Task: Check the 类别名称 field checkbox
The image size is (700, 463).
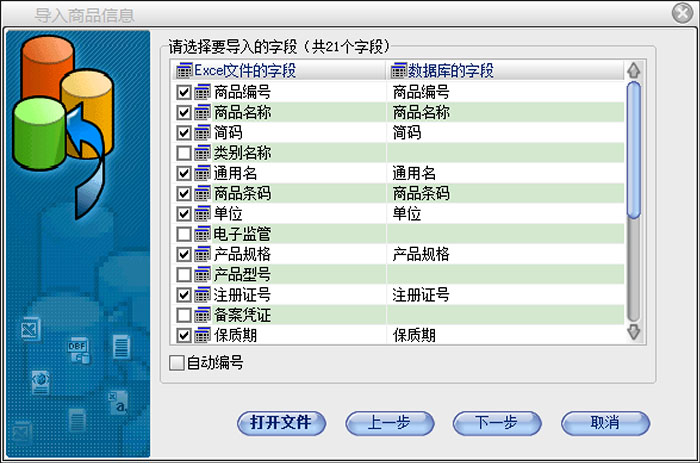Action: 184,153
